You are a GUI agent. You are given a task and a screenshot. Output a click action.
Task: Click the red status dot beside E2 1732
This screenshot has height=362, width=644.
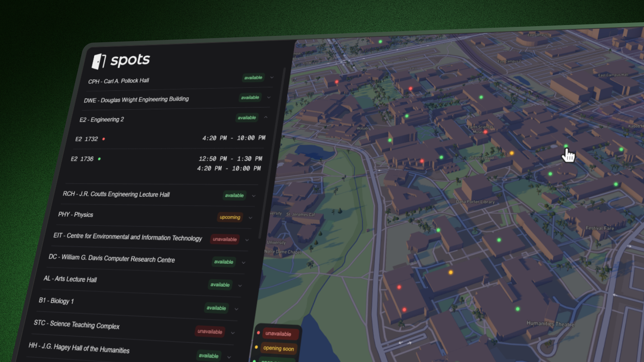[104, 139]
